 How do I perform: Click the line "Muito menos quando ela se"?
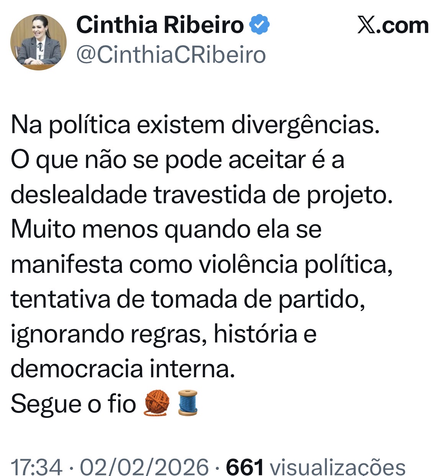pyautogui.click(x=166, y=229)
